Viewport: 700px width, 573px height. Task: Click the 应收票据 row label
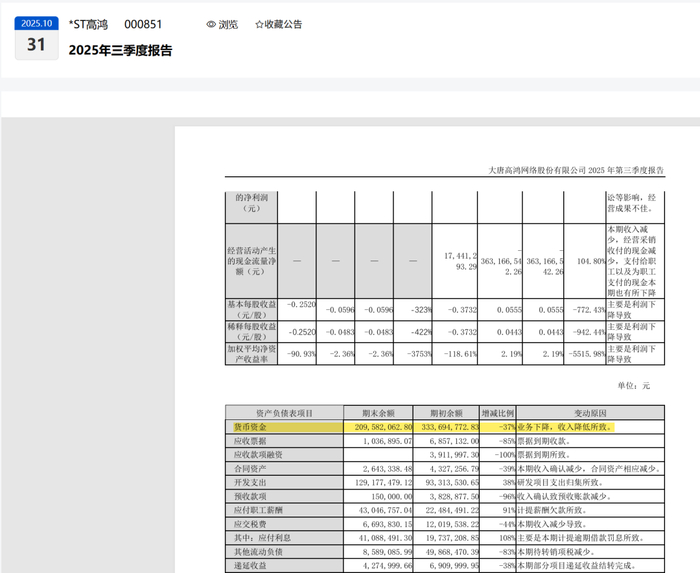tap(250, 441)
